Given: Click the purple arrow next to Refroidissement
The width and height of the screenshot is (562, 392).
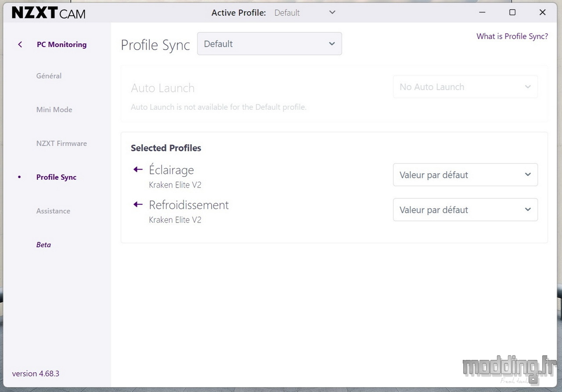Looking at the screenshot, I should click(138, 205).
